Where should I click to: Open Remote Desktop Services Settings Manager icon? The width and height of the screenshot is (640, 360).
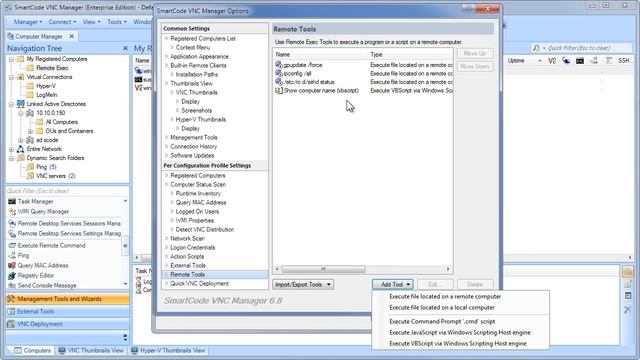(x=12, y=233)
